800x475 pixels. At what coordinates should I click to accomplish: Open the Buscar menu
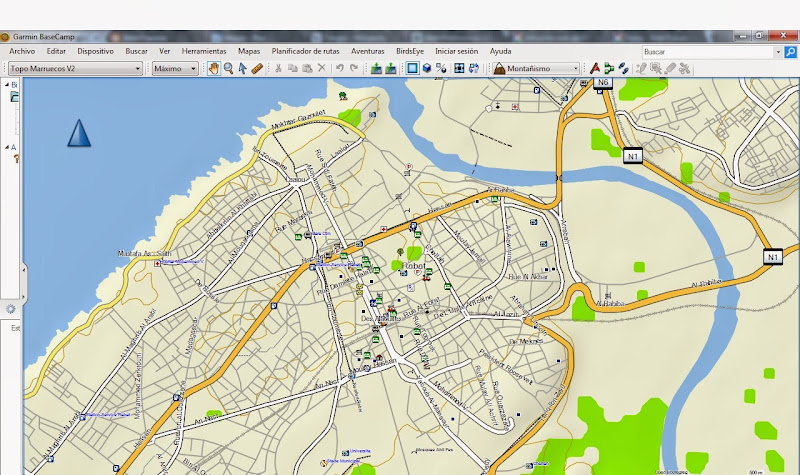(x=136, y=51)
